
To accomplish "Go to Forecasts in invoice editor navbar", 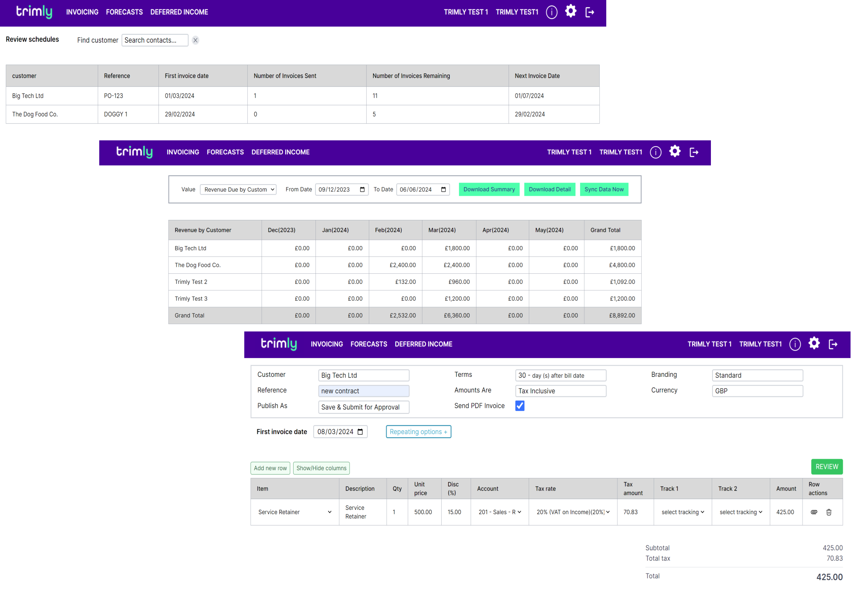I will pyautogui.click(x=369, y=344).
